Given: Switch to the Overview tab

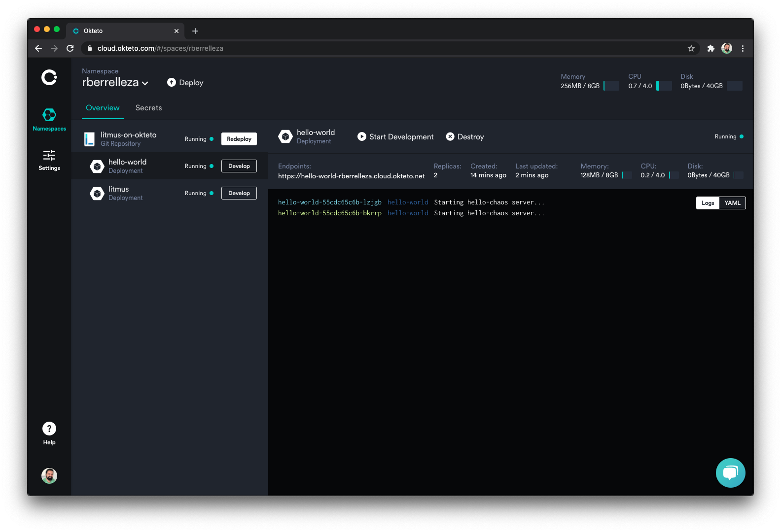Looking at the screenshot, I should coord(103,108).
